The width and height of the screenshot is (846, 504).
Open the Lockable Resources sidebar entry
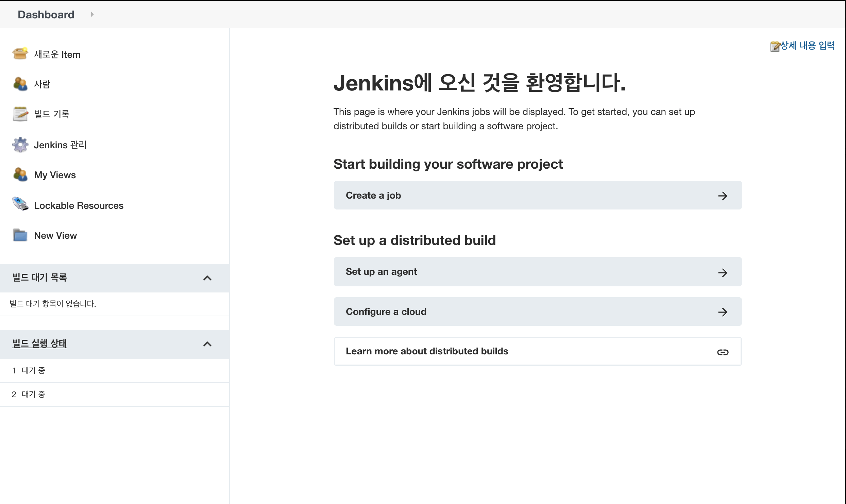point(79,205)
